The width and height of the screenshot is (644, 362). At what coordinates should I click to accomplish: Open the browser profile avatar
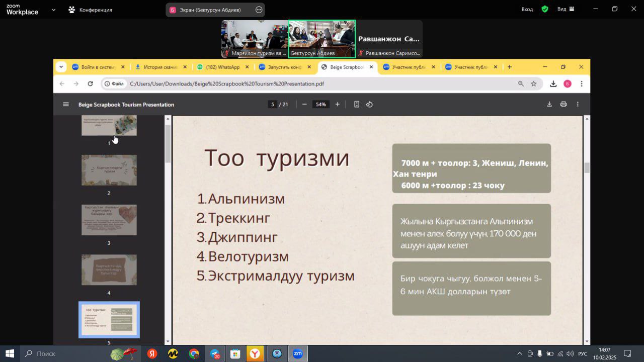tap(568, 84)
